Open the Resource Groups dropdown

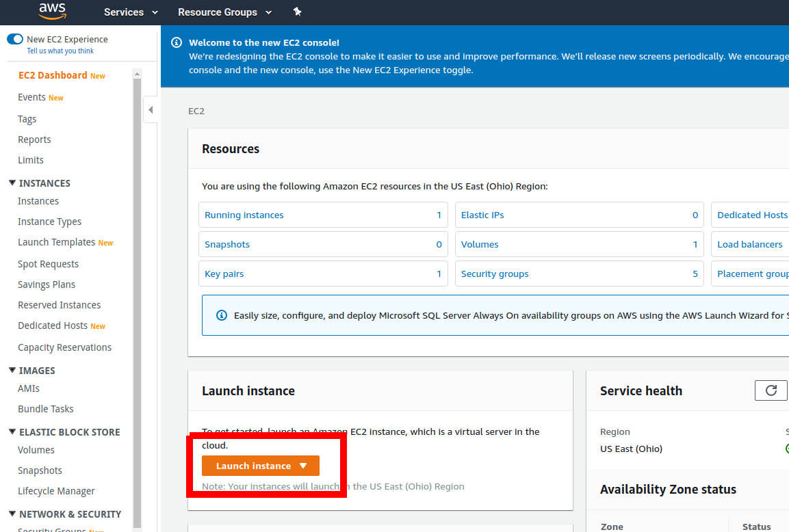224,12
